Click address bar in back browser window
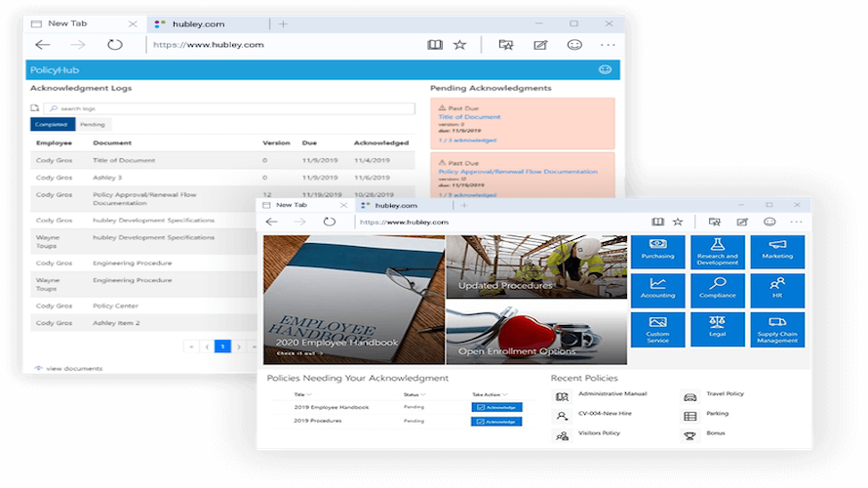 pos(282,45)
